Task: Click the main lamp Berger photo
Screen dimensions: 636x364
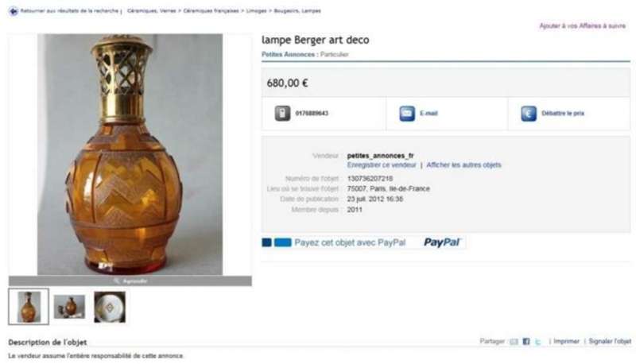Action: click(x=130, y=154)
